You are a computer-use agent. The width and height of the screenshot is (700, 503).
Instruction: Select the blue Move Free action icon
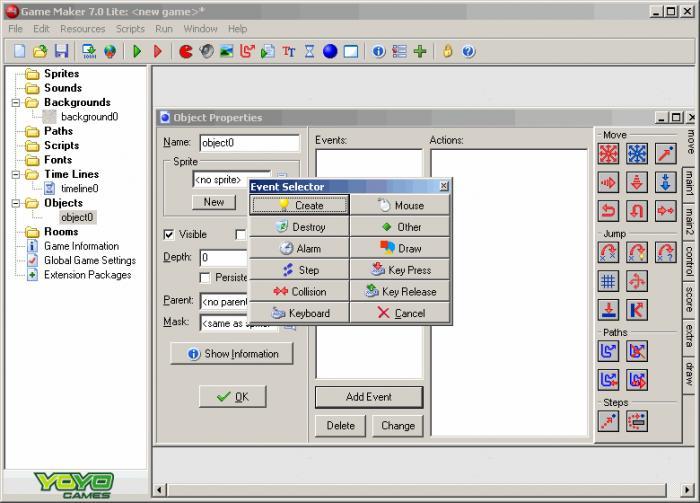[637, 153]
